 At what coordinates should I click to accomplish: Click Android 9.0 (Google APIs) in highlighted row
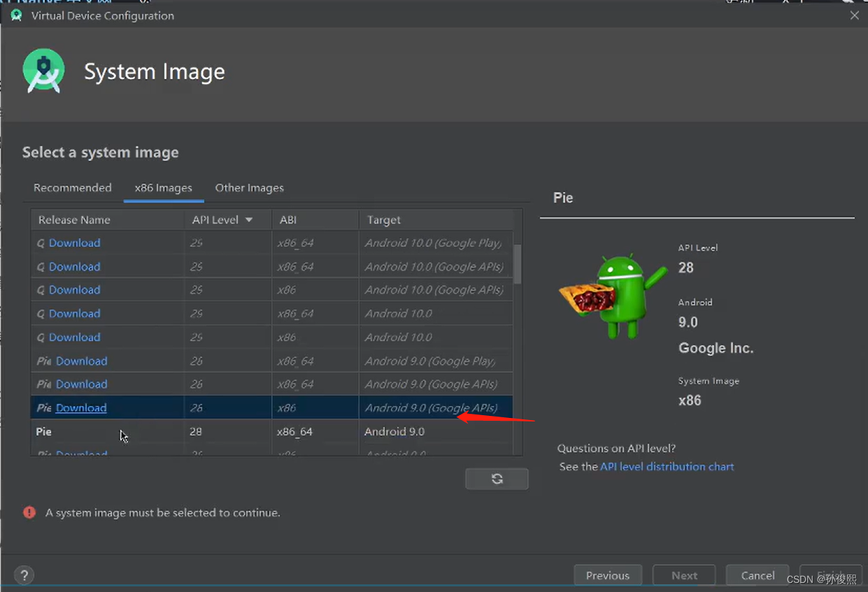(431, 407)
